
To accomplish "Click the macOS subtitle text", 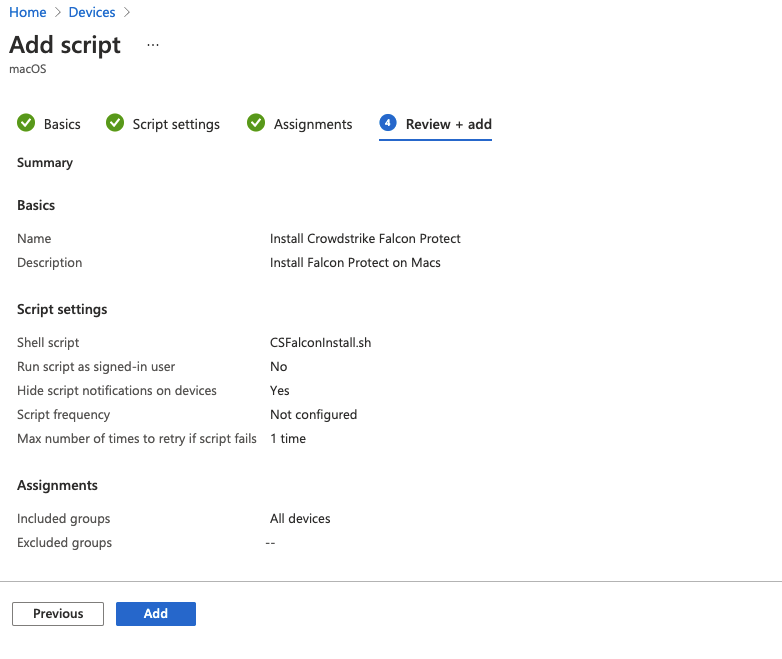I will tap(27, 69).
